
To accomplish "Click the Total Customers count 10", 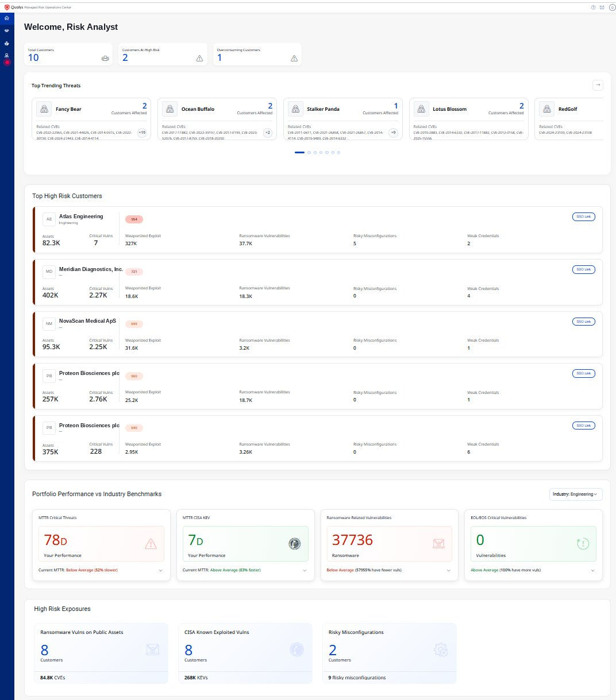I will tap(33, 57).
